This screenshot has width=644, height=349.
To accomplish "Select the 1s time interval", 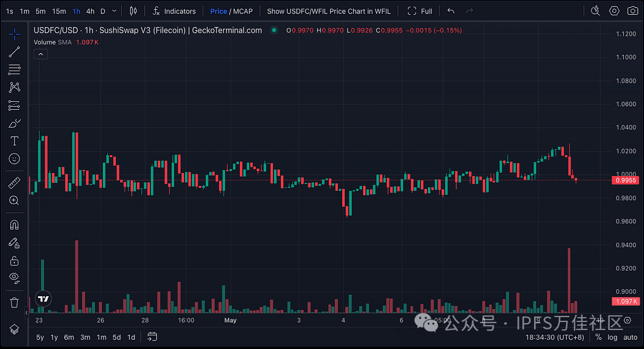I will coord(9,11).
